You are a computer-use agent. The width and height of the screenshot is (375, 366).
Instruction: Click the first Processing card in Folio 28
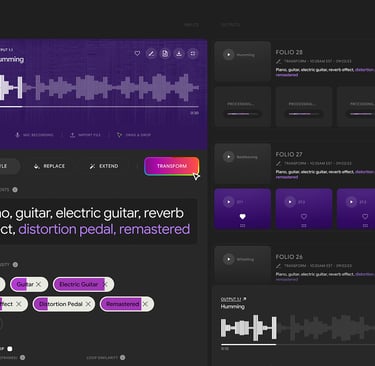point(242,107)
